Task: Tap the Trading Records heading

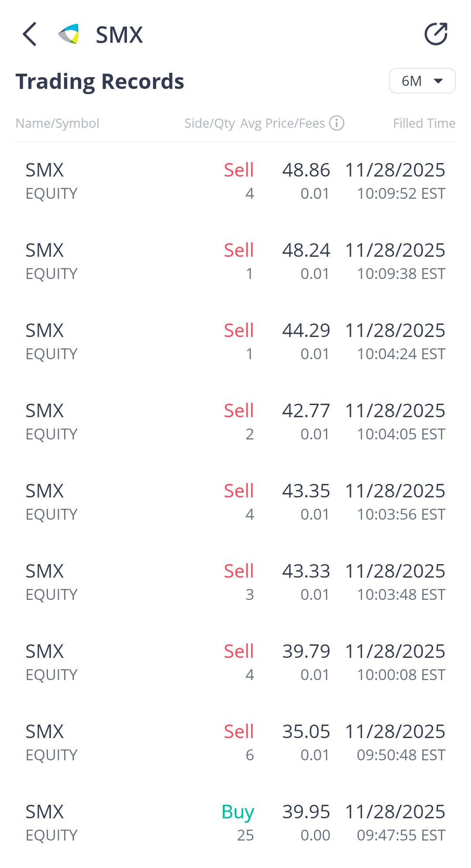Action: click(100, 82)
